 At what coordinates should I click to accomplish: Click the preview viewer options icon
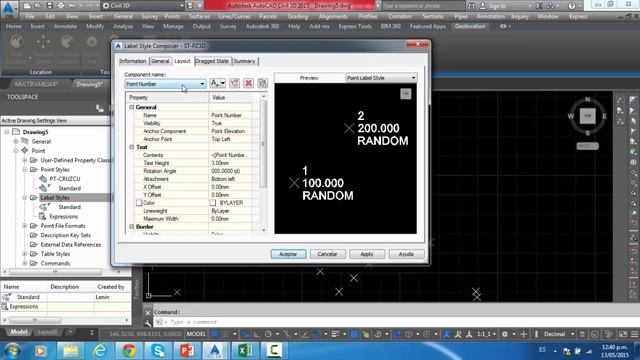[x=405, y=94]
